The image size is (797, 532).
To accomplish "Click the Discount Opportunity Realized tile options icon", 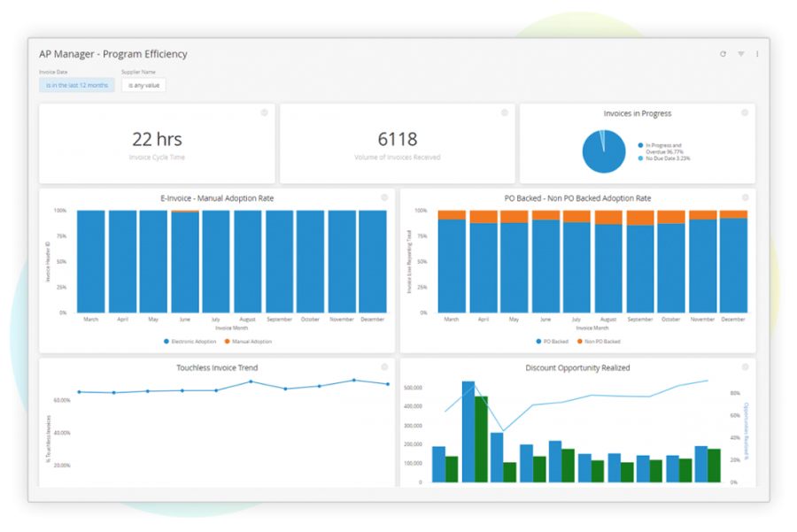I will pyautogui.click(x=745, y=367).
